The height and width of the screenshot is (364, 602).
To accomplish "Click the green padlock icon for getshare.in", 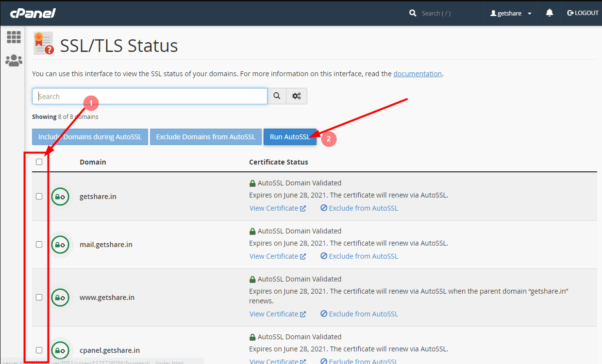I will point(60,196).
